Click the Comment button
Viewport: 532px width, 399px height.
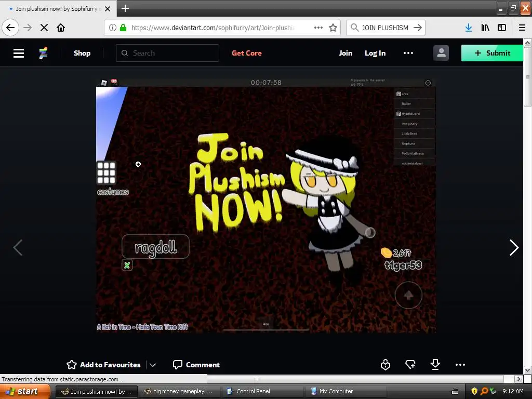click(196, 365)
